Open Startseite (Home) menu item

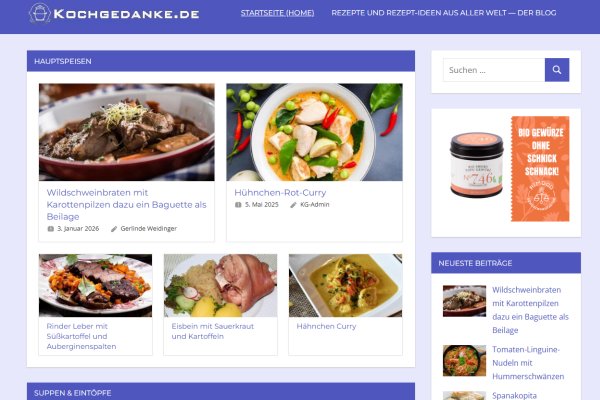[277, 13]
